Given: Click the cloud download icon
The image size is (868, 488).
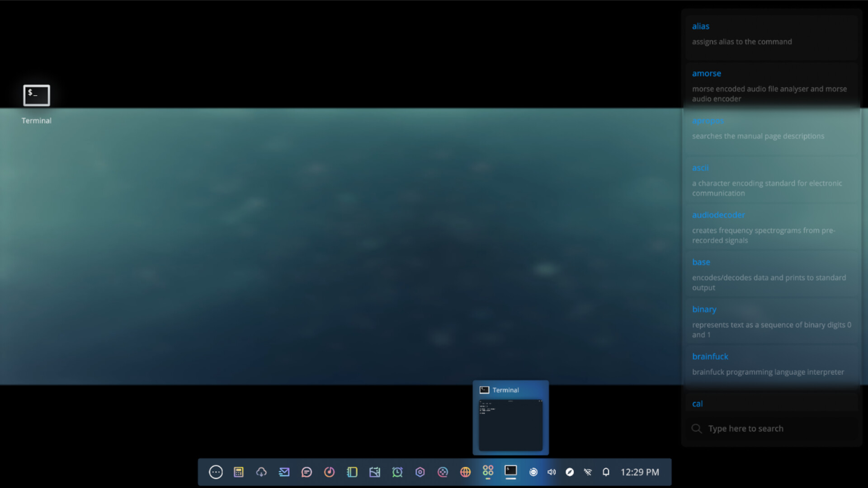Looking at the screenshot, I should coord(261,472).
